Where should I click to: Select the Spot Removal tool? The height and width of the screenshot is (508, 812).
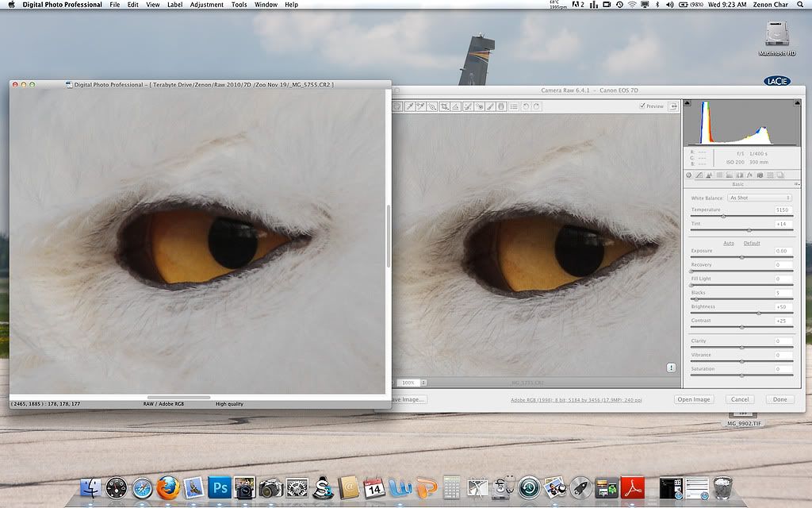[x=466, y=106]
